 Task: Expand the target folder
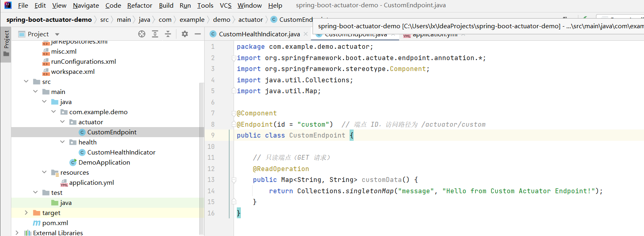point(26,213)
